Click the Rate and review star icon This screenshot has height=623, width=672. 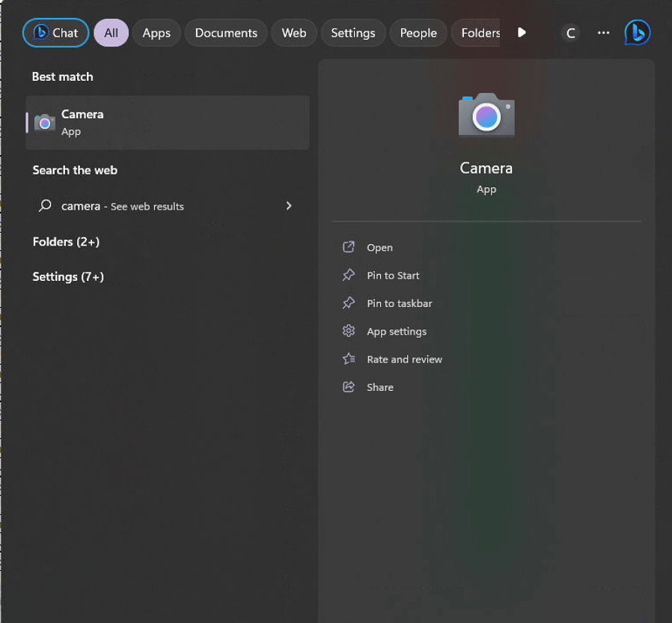(349, 359)
